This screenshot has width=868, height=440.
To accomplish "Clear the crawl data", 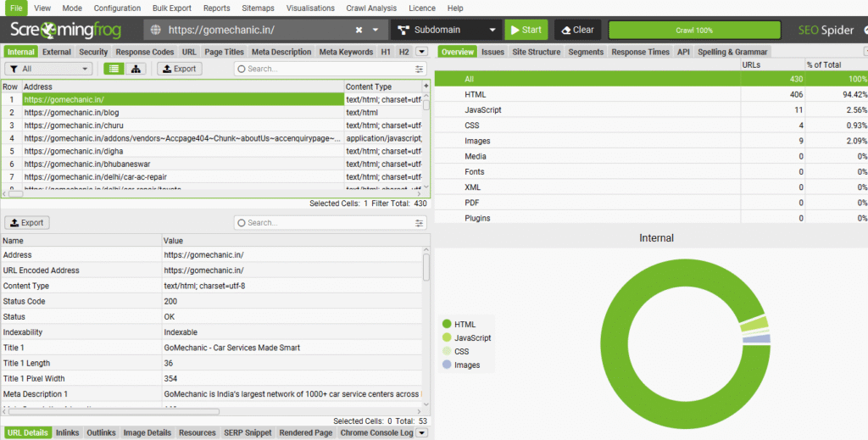I will click(577, 30).
